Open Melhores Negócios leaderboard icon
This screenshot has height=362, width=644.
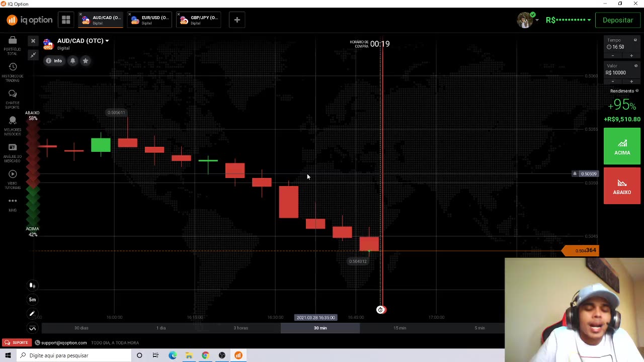13,125
